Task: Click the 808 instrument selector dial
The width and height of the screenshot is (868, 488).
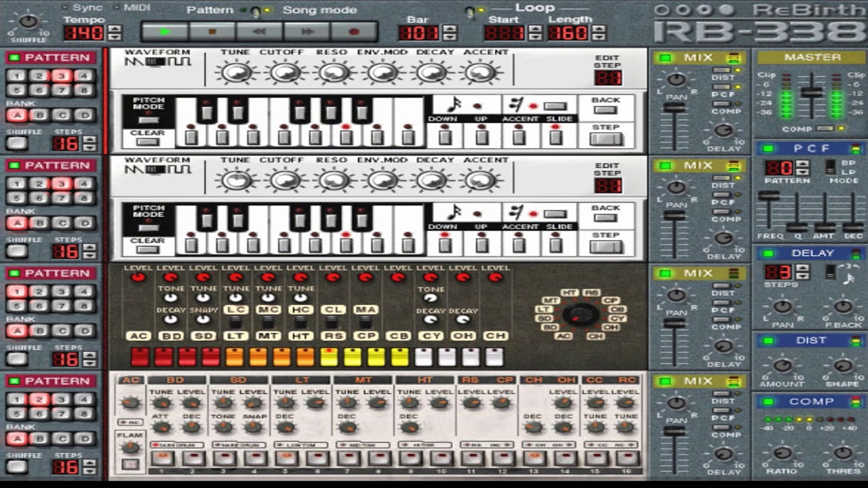Action: pos(580,315)
